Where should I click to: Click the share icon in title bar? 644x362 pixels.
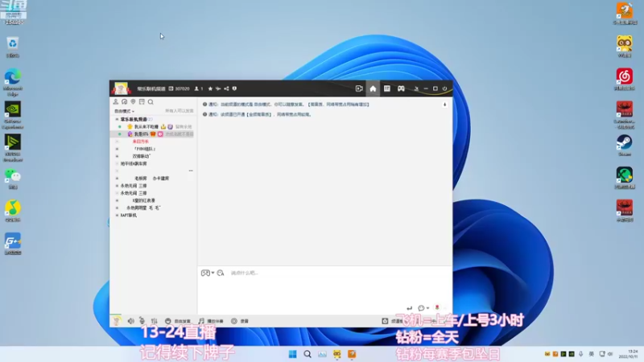click(226, 88)
